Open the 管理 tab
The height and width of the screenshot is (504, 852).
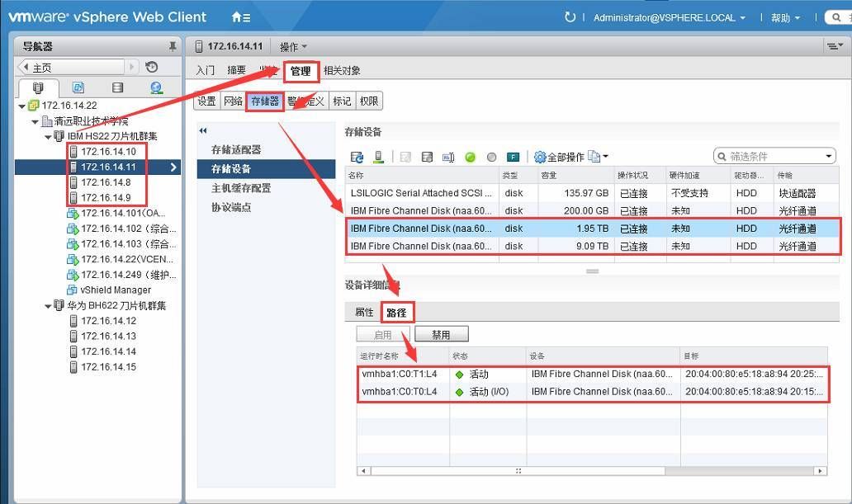pyautogui.click(x=301, y=71)
